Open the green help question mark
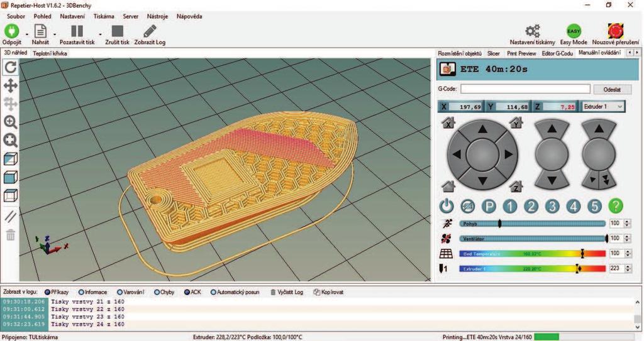Image resolution: width=644 pixels, height=341 pixels. [615, 206]
